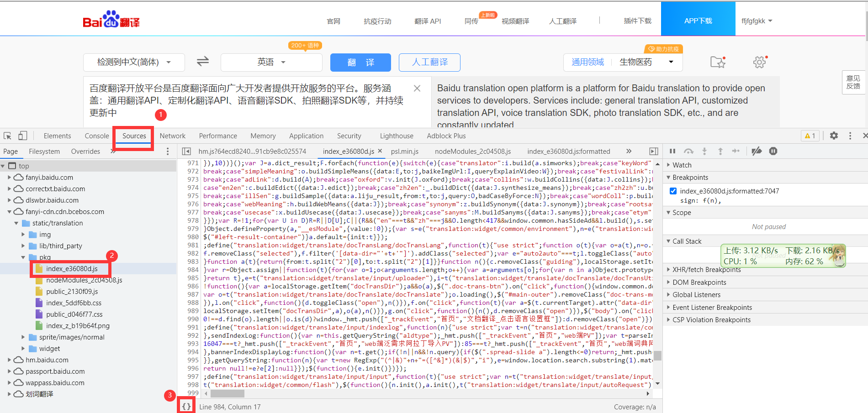Click the inspect element picker icon
The width and height of the screenshot is (868, 413).
pos(7,136)
